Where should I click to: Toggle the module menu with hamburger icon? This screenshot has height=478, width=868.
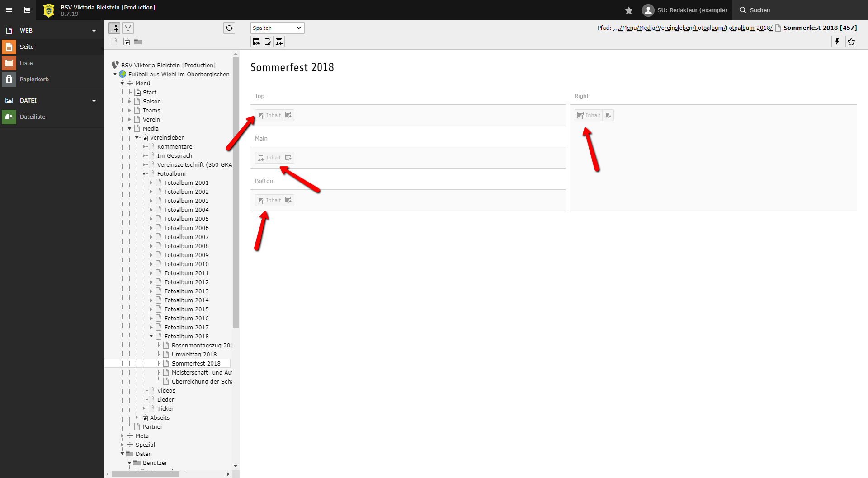(9, 10)
